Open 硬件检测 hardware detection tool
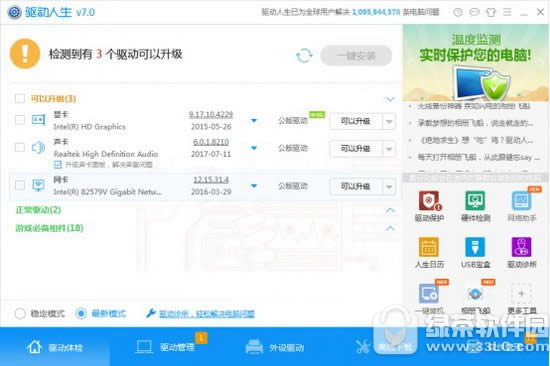 (x=475, y=206)
